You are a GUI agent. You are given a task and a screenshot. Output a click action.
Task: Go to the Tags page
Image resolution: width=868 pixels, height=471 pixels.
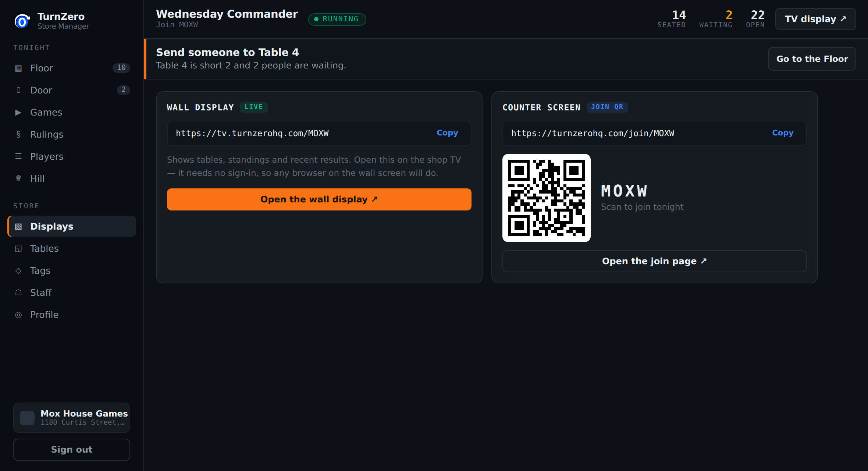pyautogui.click(x=72, y=270)
